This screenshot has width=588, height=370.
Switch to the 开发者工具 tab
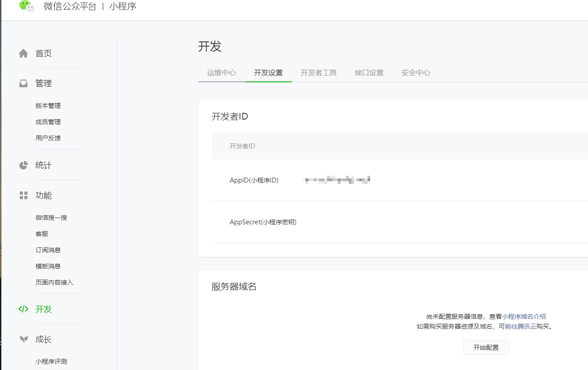[319, 73]
